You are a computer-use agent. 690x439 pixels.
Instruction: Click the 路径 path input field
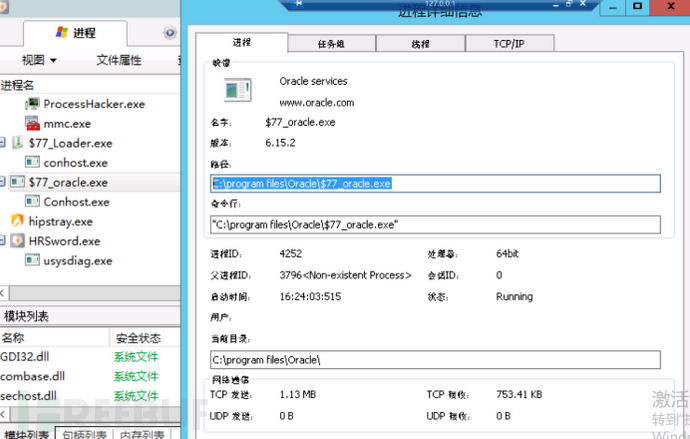[435, 183]
